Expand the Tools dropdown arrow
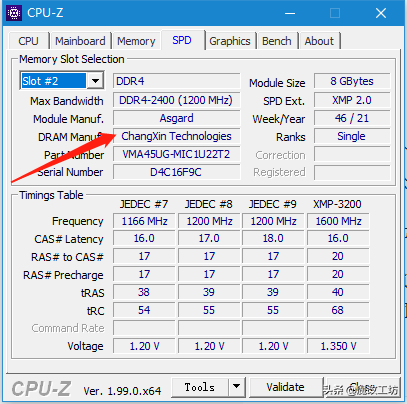 point(236,387)
